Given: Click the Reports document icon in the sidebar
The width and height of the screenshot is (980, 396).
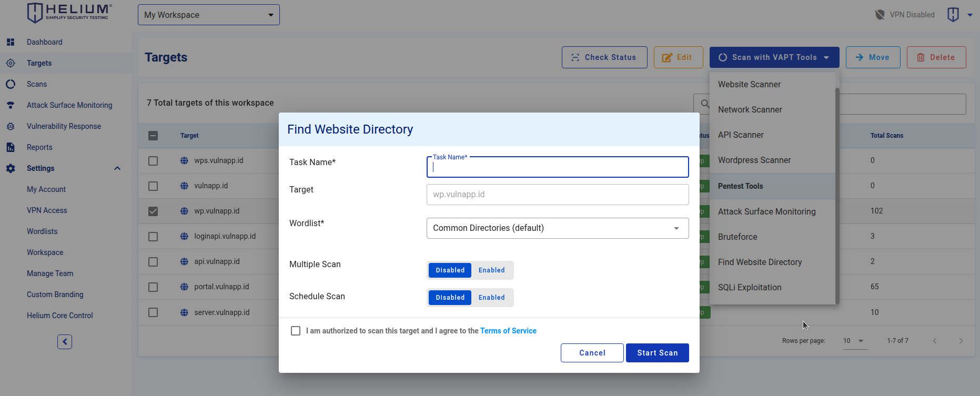Looking at the screenshot, I should click(x=11, y=147).
